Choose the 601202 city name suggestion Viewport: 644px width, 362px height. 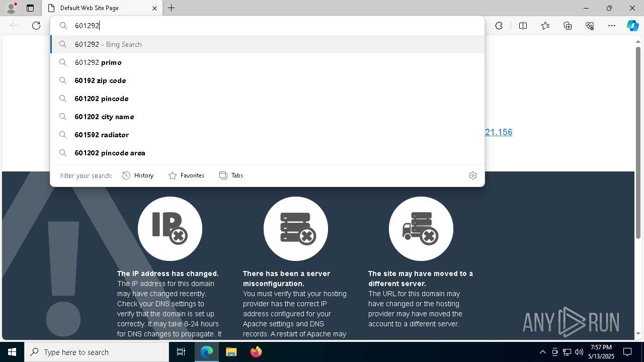267,117
